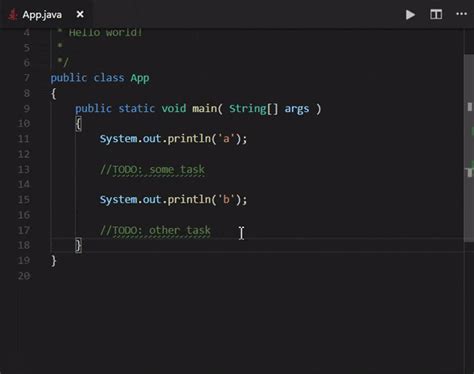
Task: Click the String[] args parameter
Action: point(269,109)
